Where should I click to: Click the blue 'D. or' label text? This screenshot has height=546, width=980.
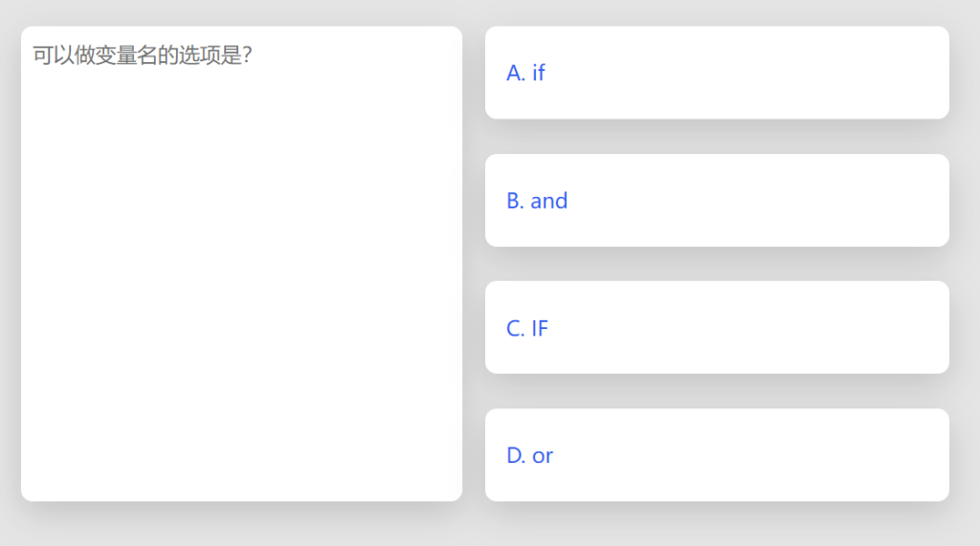click(x=529, y=455)
